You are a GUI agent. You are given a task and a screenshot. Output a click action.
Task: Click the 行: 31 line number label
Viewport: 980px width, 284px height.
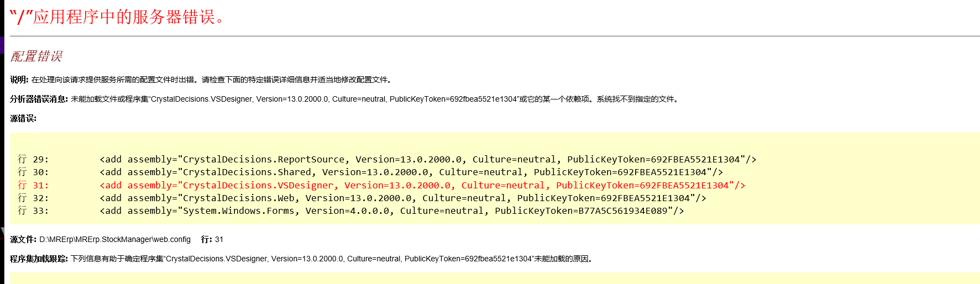tap(212, 239)
